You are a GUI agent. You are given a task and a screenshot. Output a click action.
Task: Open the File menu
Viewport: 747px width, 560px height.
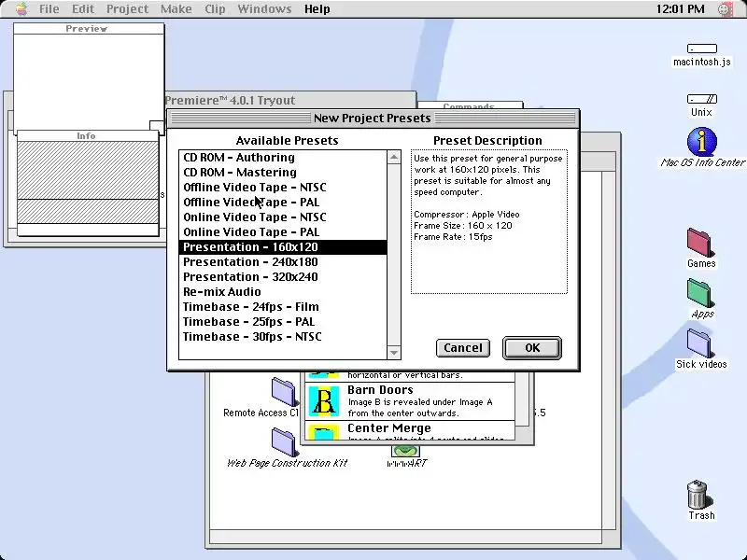tap(49, 9)
